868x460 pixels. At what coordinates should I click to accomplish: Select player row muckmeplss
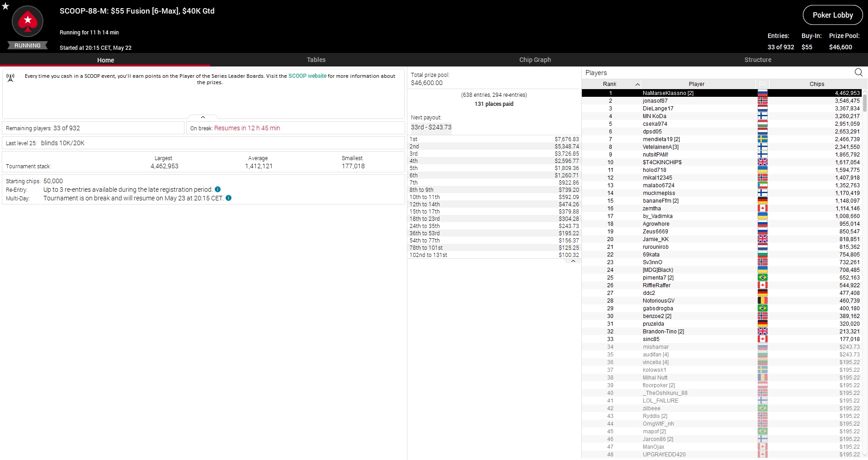[x=722, y=193]
